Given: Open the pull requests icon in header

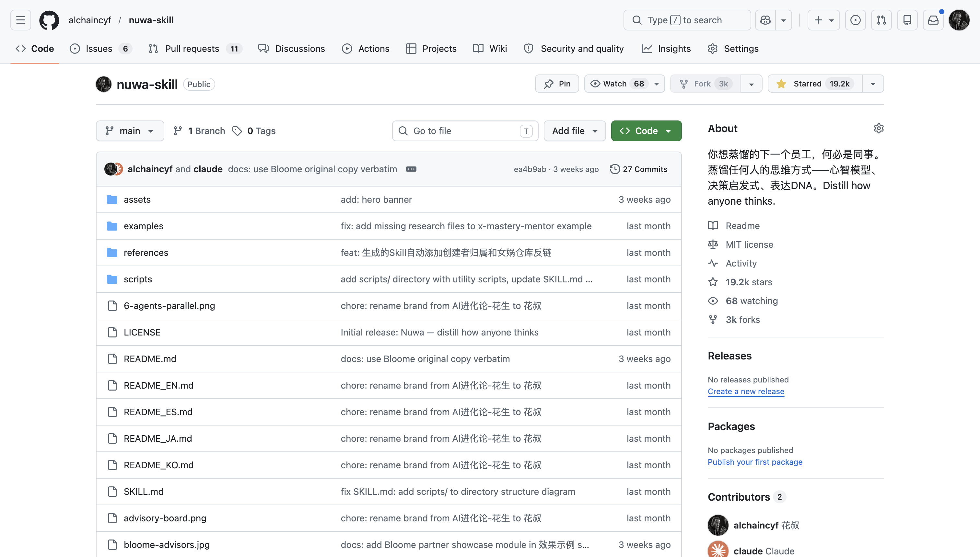Looking at the screenshot, I should [x=881, y=20].
